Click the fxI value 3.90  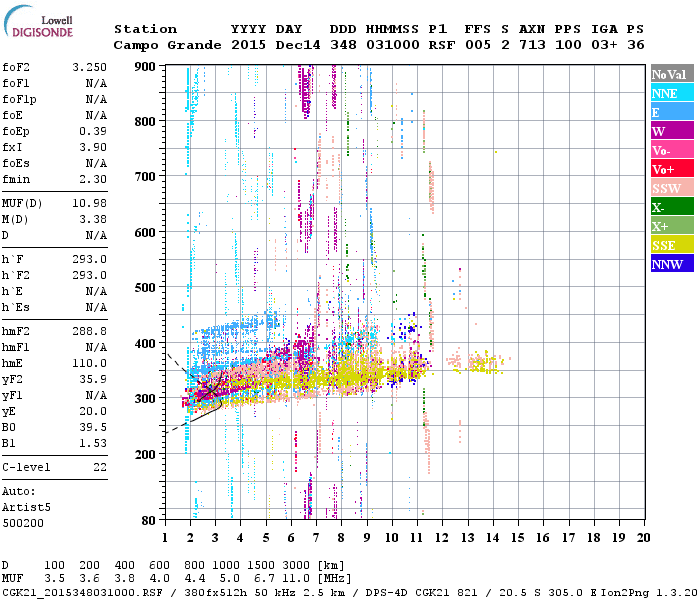(x=93, y=147)
